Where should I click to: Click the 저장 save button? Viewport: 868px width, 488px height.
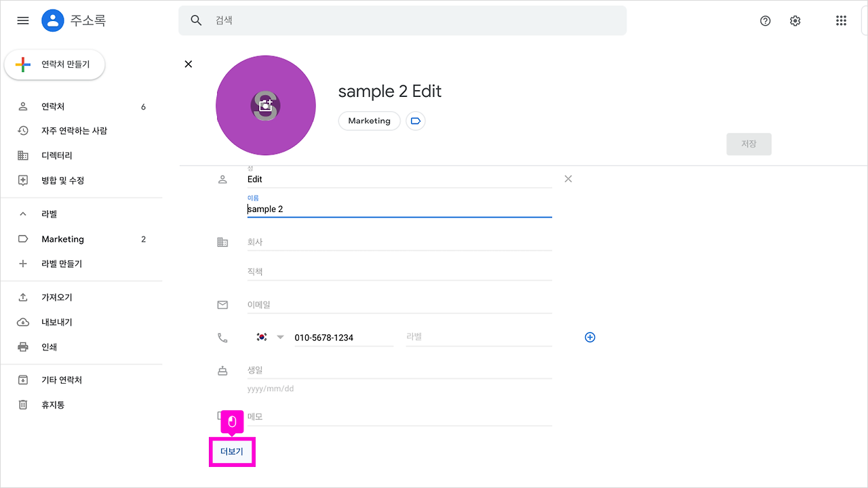[x=749, y=144]
